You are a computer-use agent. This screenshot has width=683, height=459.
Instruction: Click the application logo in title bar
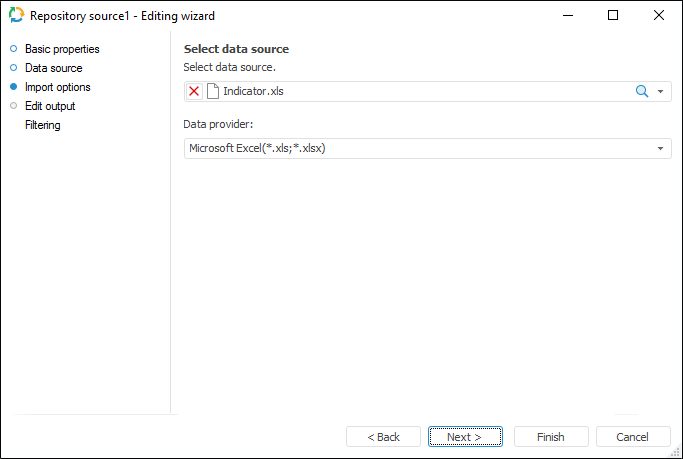pos(16,16)
